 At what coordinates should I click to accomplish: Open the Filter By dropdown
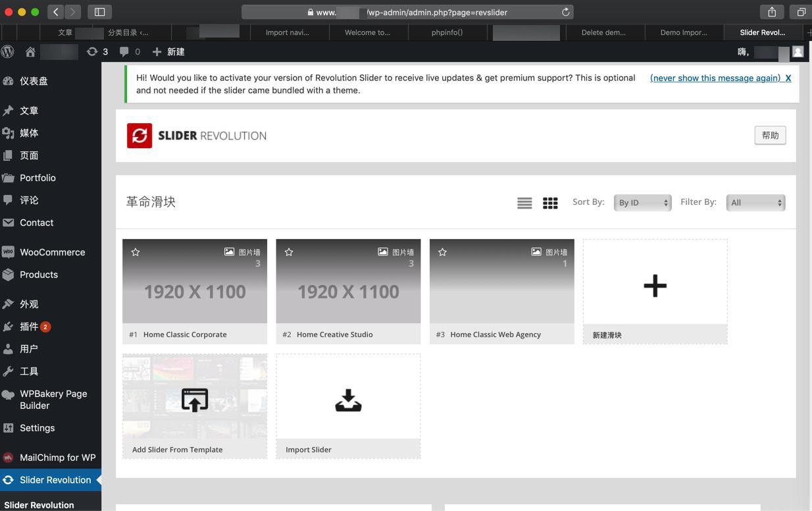pyautogui.click(x=755, y=203)
